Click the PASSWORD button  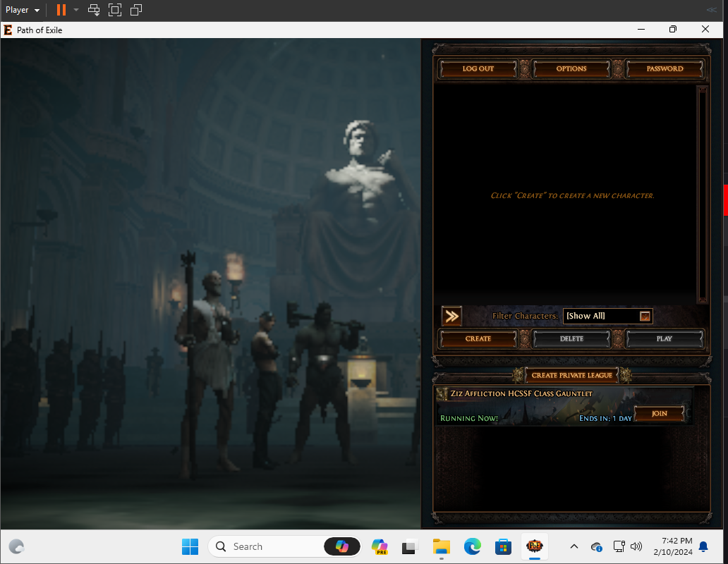(x=665, y=68)
